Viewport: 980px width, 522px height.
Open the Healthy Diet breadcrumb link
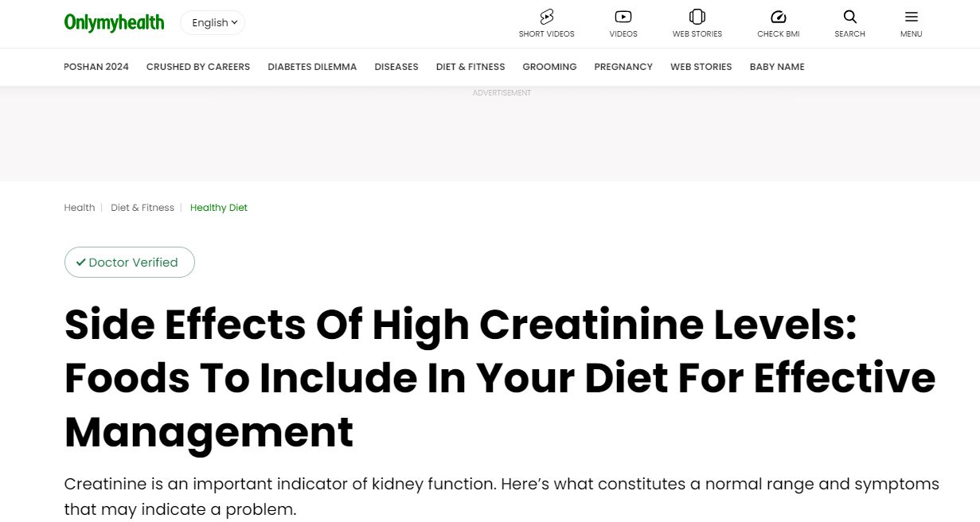click(219, 208)
